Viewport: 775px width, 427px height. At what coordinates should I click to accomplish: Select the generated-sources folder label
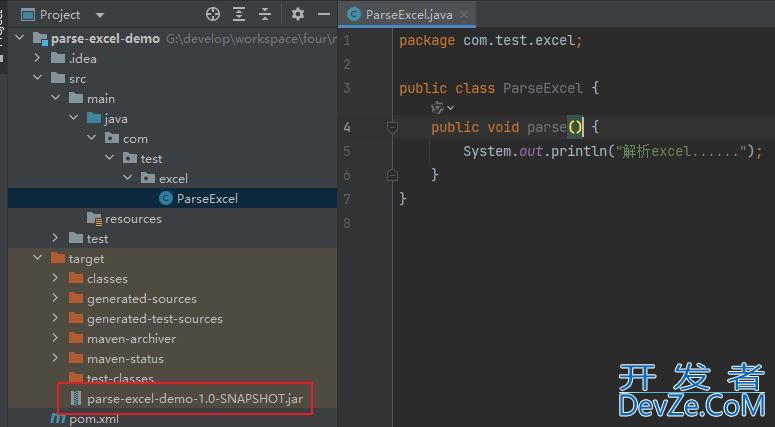point(142,299)
